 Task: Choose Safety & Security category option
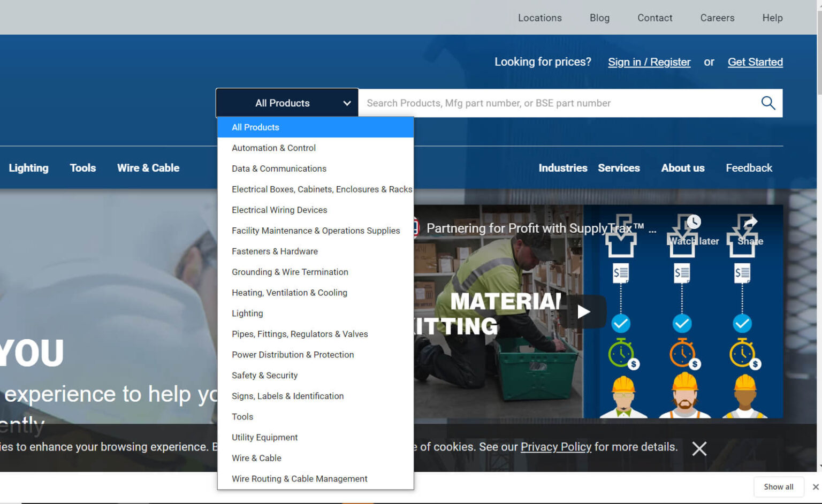coord(264,376)
